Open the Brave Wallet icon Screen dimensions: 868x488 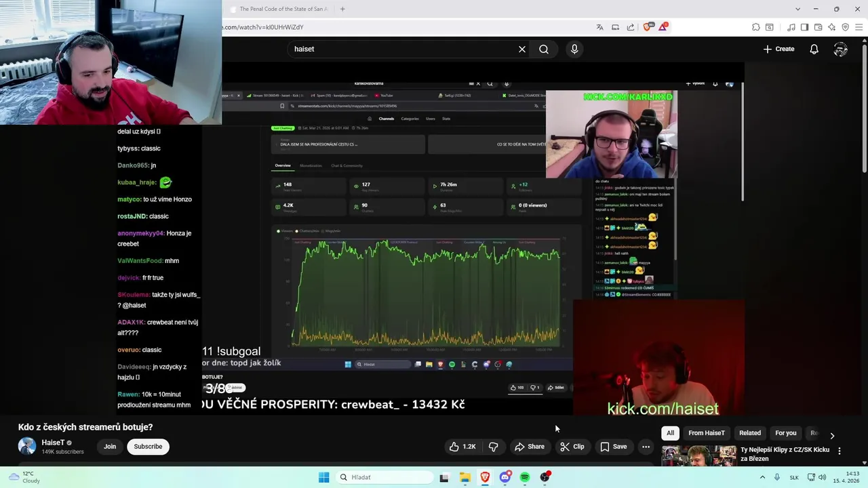coord(818,27)
